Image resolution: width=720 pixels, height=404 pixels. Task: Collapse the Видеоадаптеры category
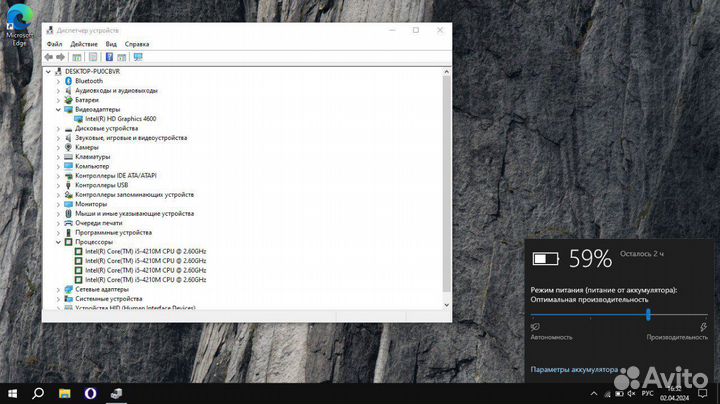click(x=58, y=109)
